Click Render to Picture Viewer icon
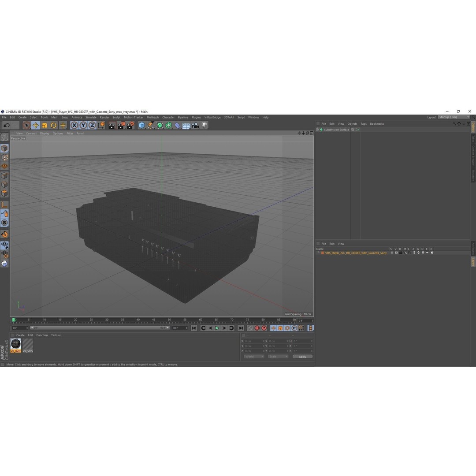The height and width of the screenshot is (476, 476). (121, 125)
